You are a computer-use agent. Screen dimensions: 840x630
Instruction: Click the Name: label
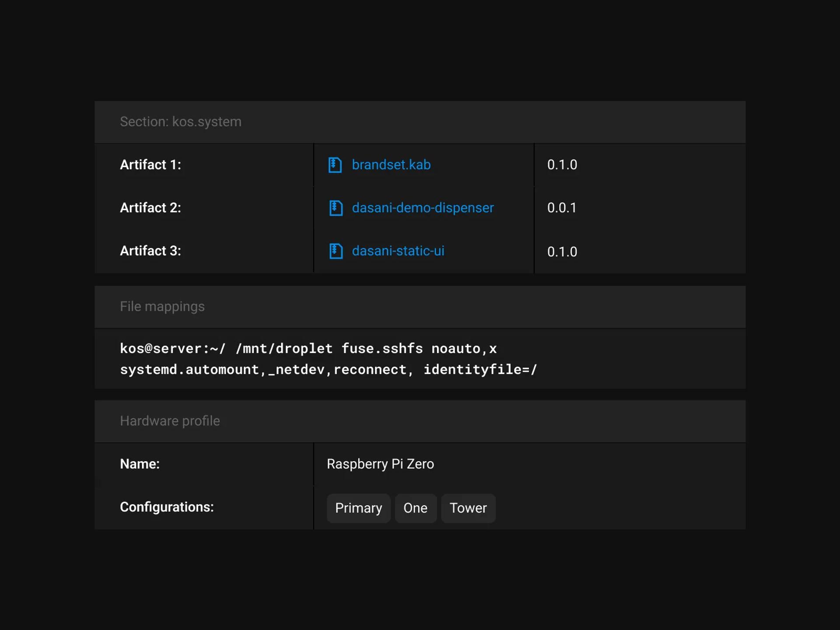tap(140, 464)
